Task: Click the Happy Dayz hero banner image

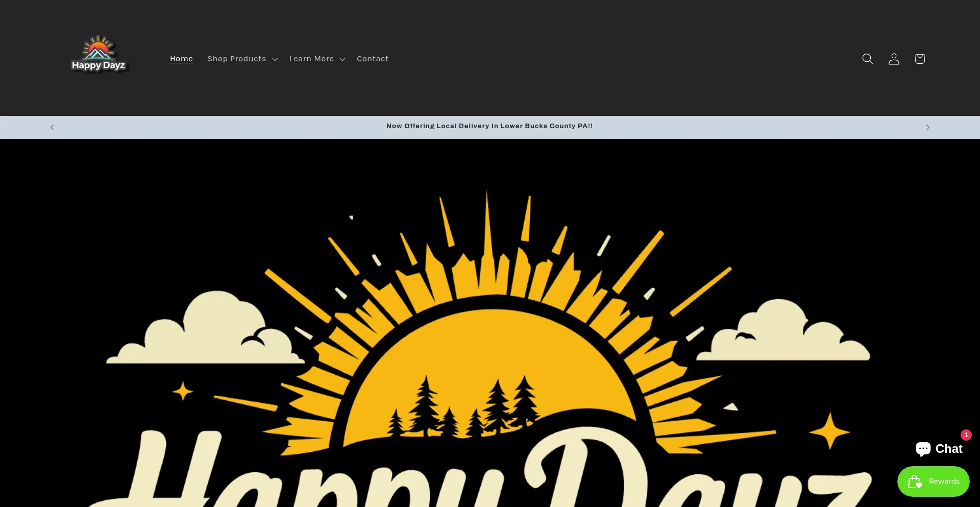Action: pyautogui.click(x=490, y=323)
